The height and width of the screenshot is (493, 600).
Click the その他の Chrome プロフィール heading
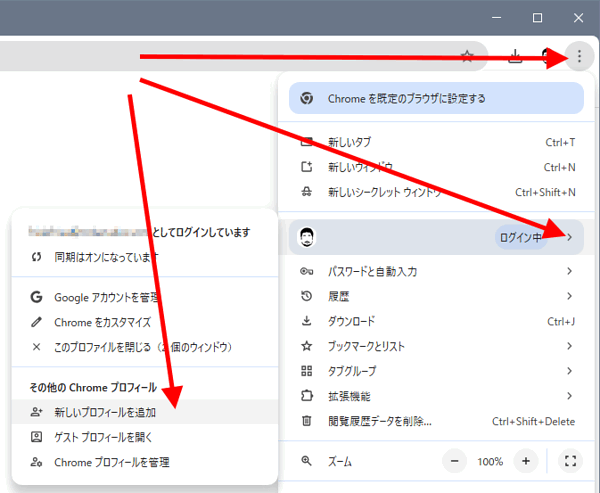[93, 387]
